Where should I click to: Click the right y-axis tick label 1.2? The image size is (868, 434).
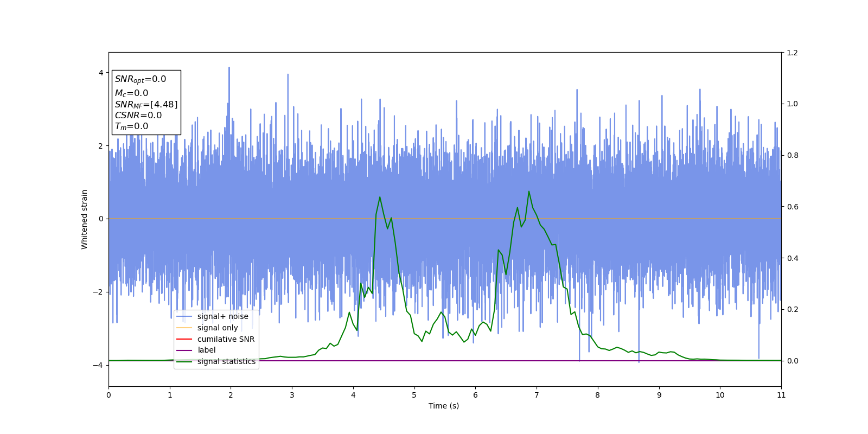(792, 53)
